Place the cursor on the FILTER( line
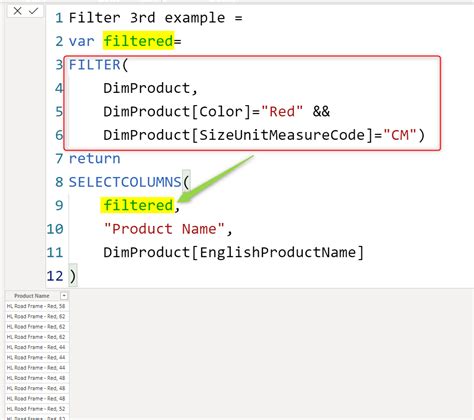The height and width of the screenshot is (420, 474). click(x=98, y=65)
